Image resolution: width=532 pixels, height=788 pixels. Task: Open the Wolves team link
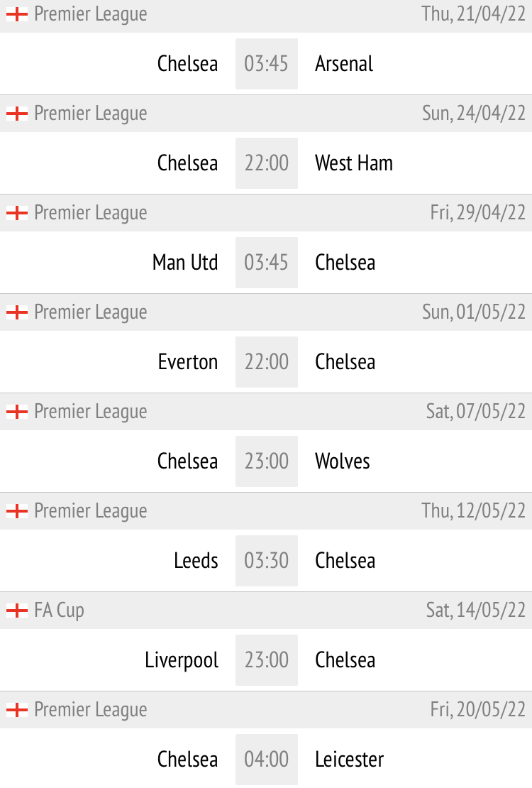[343, 461]
